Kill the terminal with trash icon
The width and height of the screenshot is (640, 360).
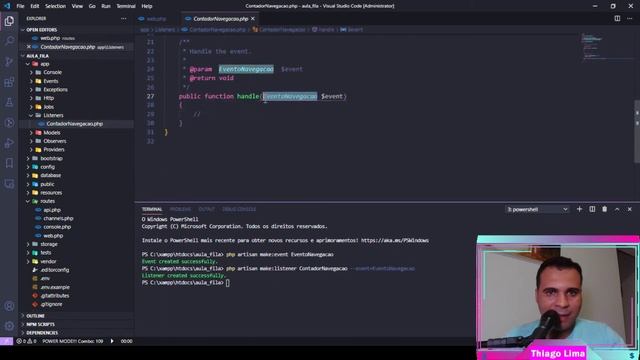click(x=604, y=209)
